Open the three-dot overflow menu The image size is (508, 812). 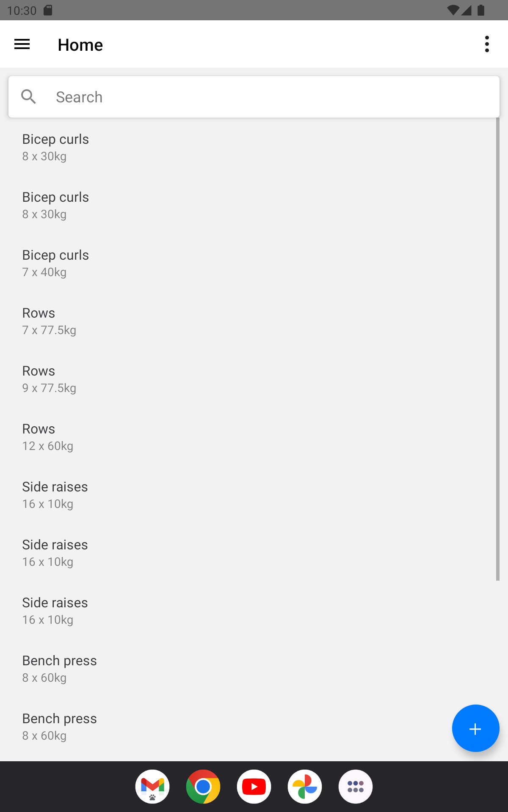[x=487, y=44]
